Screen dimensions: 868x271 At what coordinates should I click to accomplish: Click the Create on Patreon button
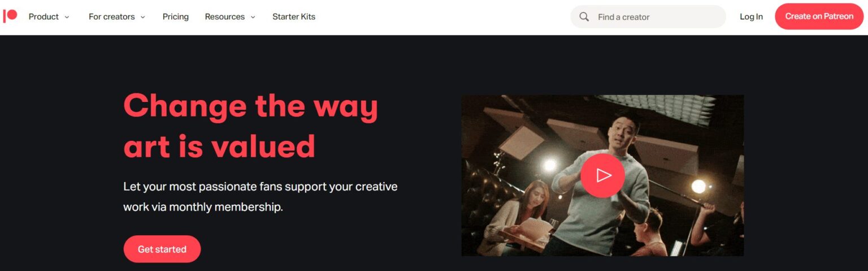[819, 16]
